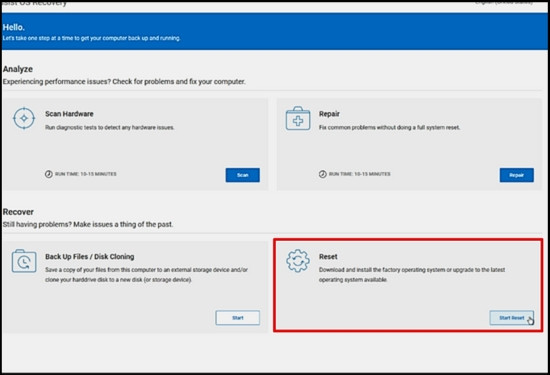
Task: Select the Back Up Files / Disk Cloning title
Action: click(90, 257)
